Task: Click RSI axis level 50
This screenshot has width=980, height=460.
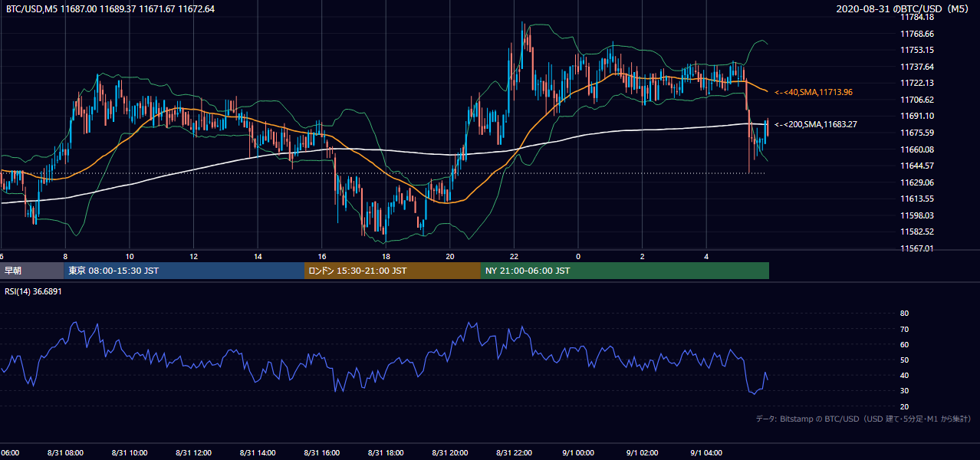Action: (x=904, y=360)
